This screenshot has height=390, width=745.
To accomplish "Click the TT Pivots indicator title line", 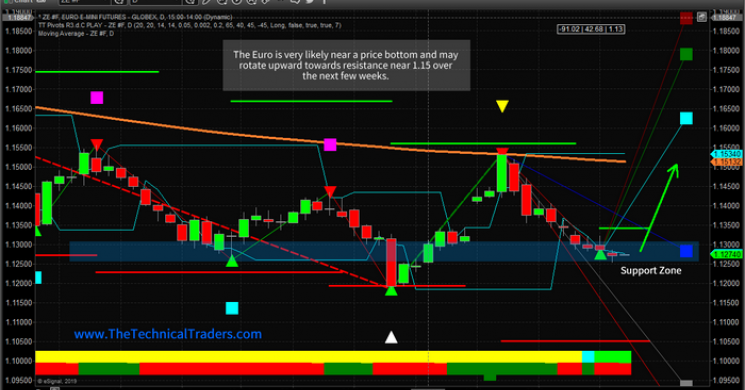I will coord(190,25).
